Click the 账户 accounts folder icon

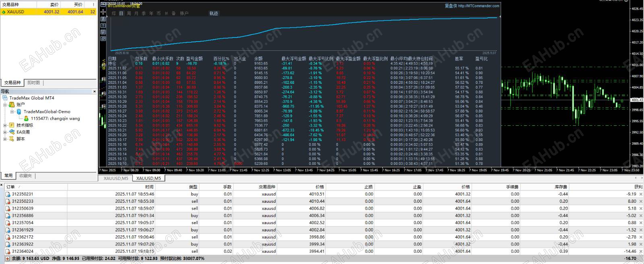click(12, 105)
